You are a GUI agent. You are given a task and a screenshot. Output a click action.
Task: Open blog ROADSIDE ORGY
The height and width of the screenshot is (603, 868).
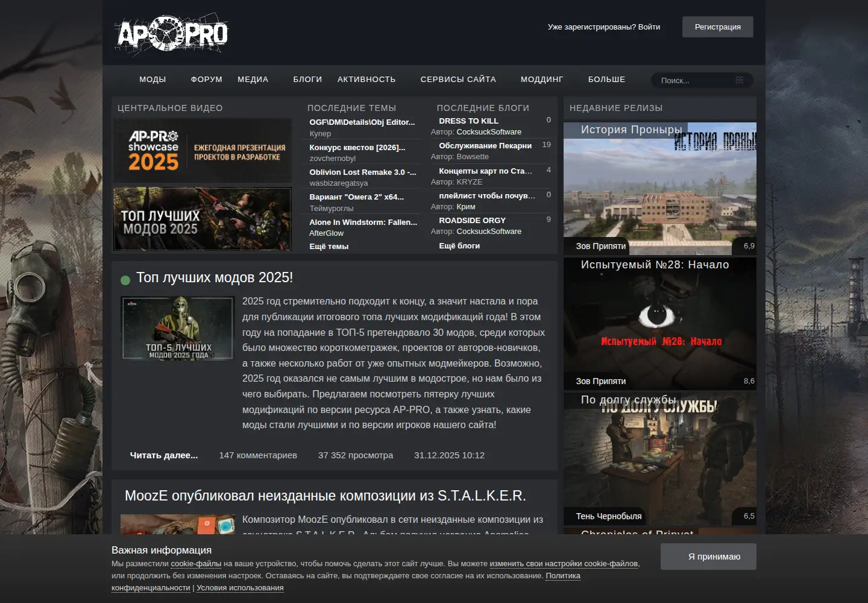473,220
